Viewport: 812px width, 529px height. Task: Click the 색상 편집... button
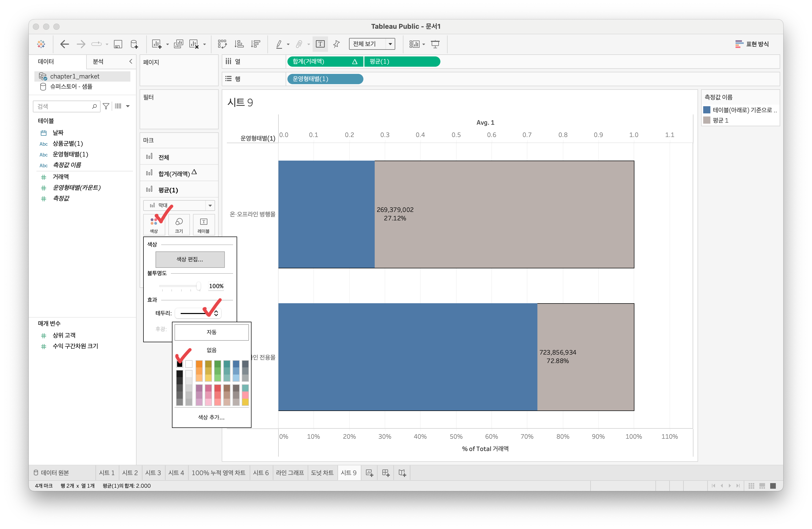tap(190, 259)
